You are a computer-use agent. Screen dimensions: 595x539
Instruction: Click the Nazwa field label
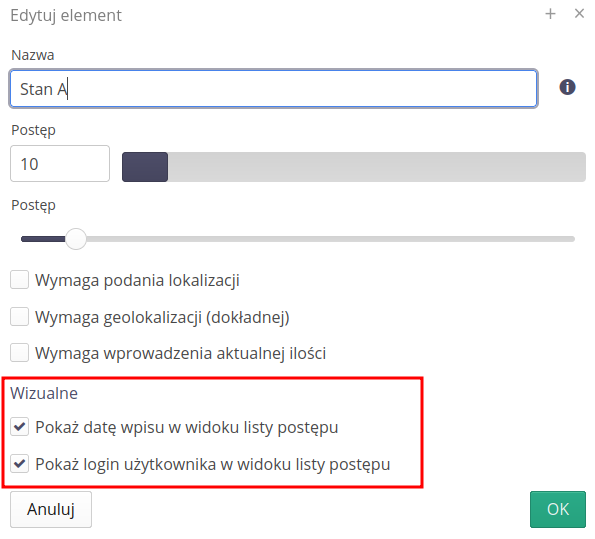(x=33, y=55)
